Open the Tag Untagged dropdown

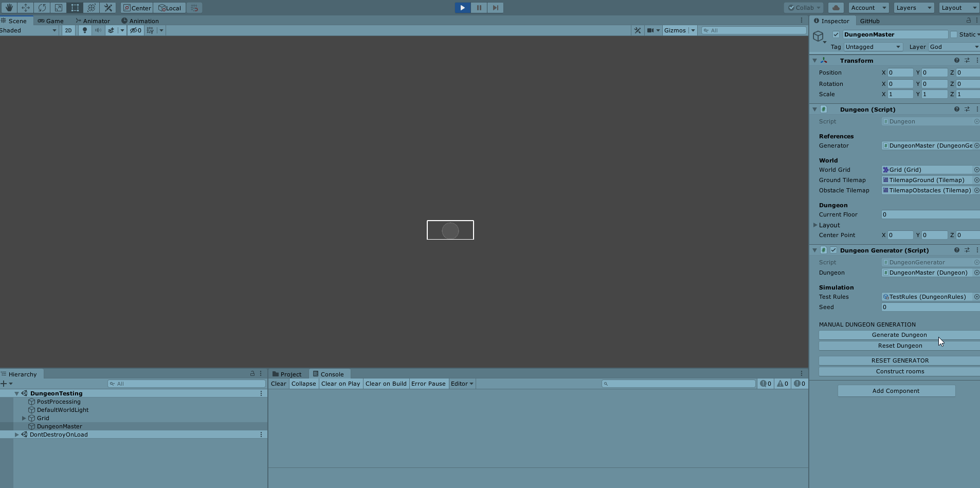[873, 47]
